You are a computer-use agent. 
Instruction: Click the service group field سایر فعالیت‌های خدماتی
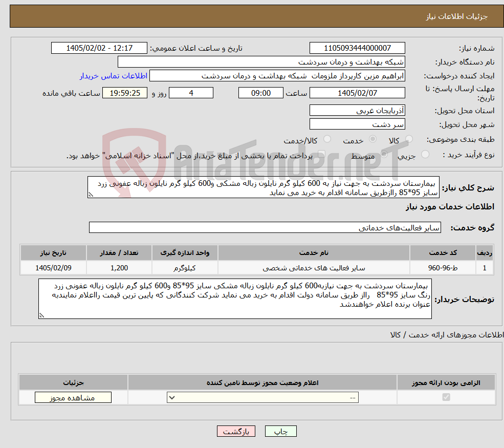[265, 227]
